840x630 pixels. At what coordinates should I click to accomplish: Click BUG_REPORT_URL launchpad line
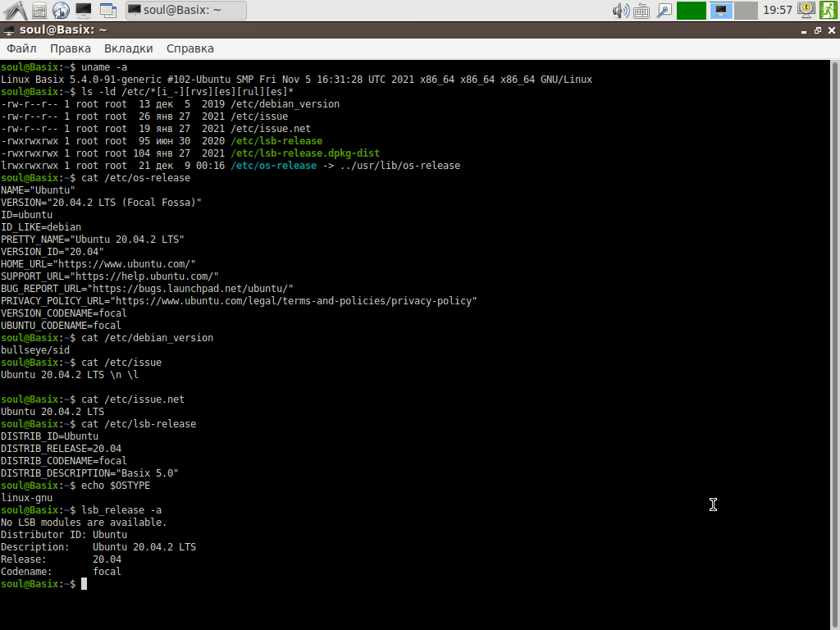click(147, 289)
